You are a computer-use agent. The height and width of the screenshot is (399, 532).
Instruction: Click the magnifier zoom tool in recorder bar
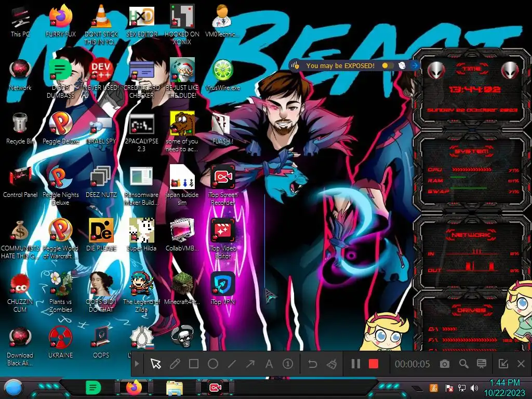pyautogui.click(x=463, y=364)
